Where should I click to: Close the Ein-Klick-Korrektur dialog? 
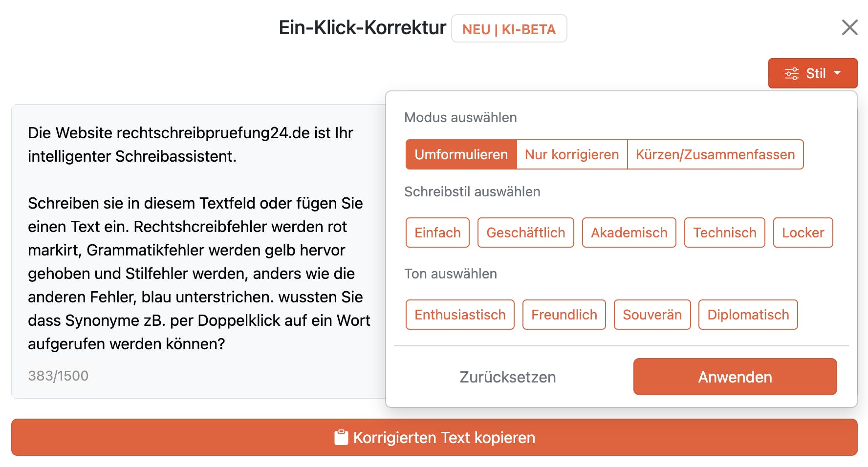850,28
